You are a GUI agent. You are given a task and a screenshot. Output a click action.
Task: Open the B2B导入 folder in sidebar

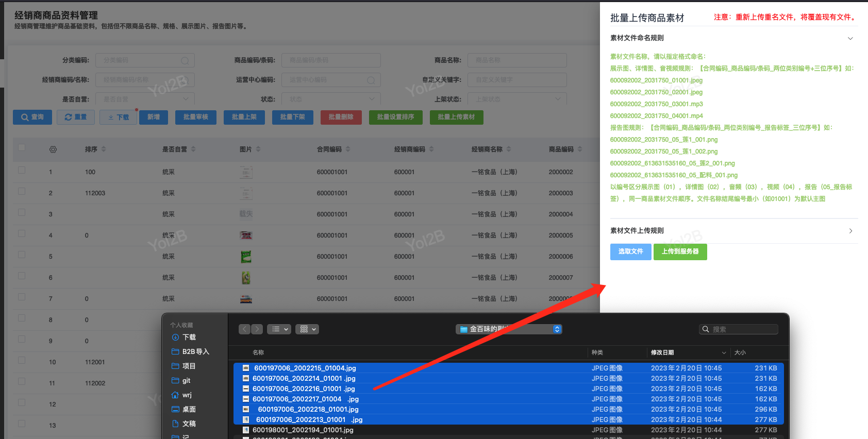coord(191,351)
